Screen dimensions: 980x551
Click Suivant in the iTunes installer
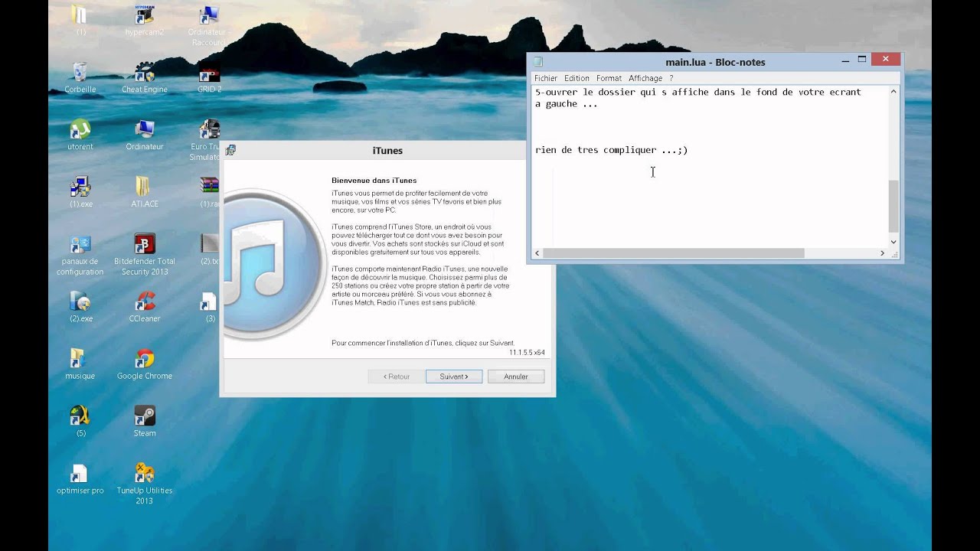coord(453,377)
